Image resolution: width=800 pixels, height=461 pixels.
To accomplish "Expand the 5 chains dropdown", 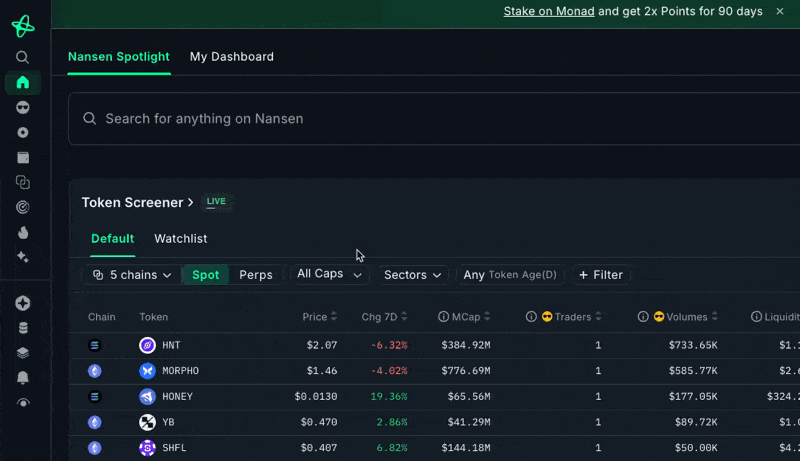I will click(132, 275).
